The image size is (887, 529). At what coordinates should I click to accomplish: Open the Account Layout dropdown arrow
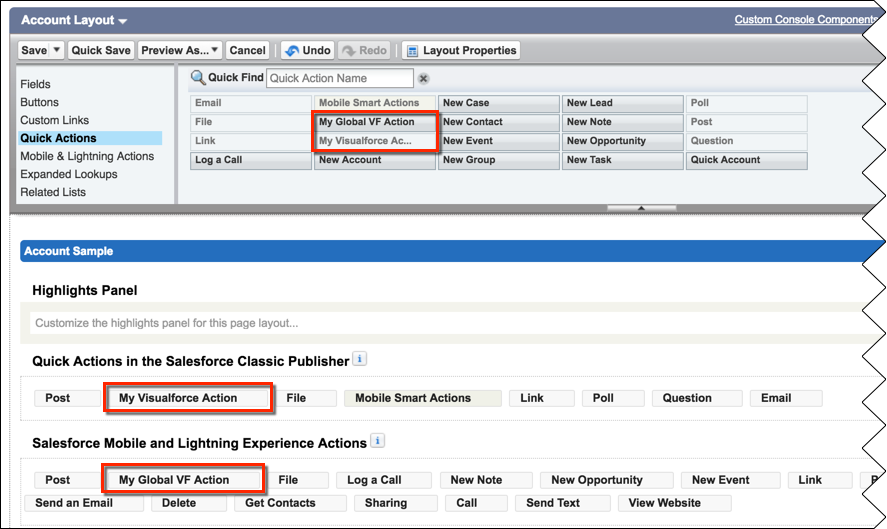pyautogui.click(x=123, y=21)
